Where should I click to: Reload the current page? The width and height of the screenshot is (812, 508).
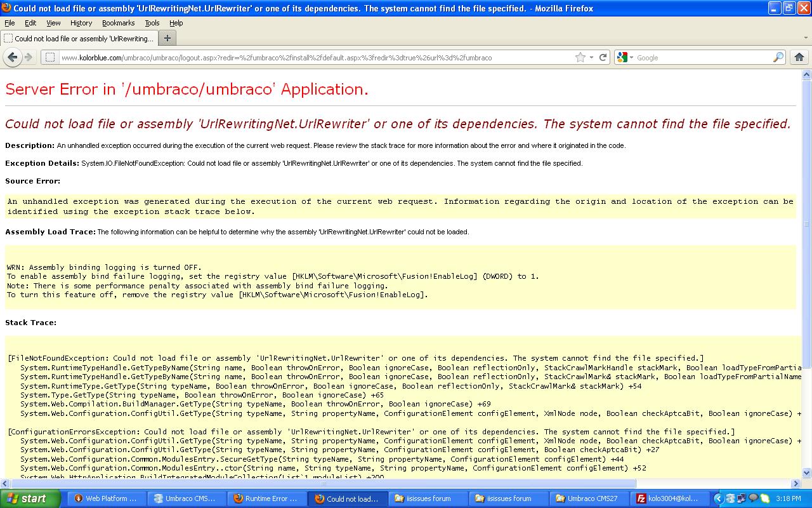603,57
